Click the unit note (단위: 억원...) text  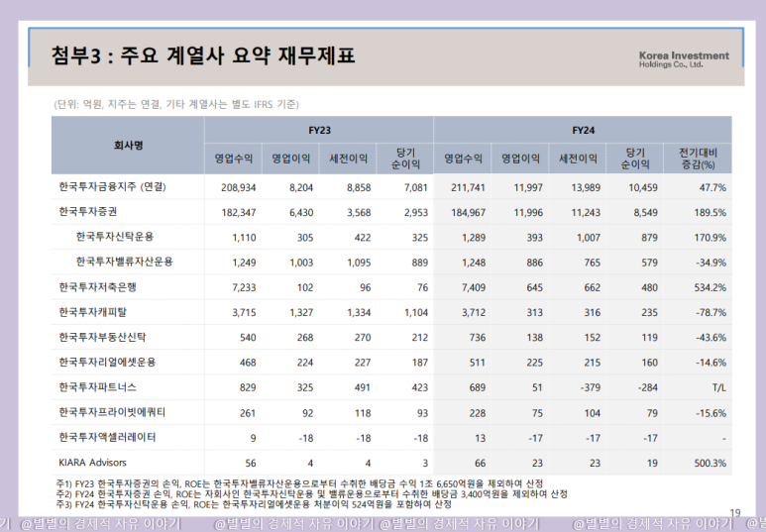point(176,104)
